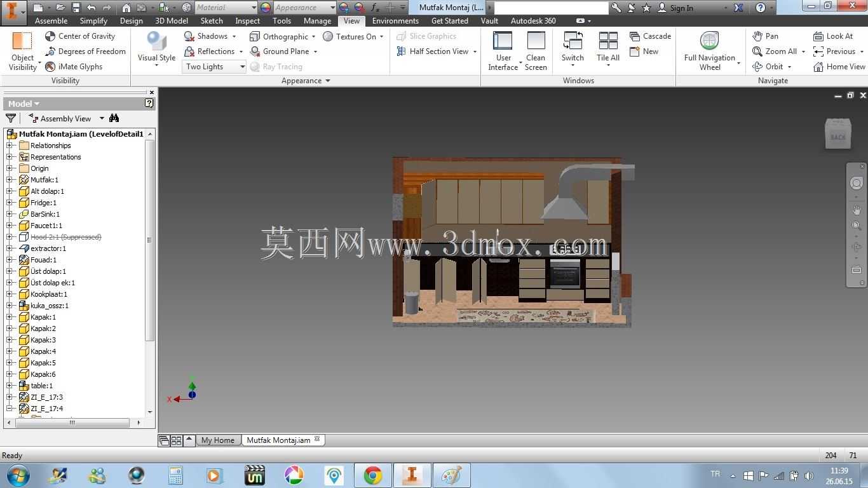The image size is (868, 488).
Task: Select Mutfak:1 in the browser
Action: coord(44,180)
